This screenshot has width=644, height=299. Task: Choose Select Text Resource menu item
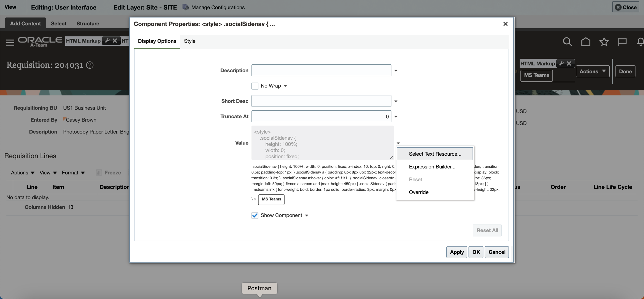tap(435, 154)
